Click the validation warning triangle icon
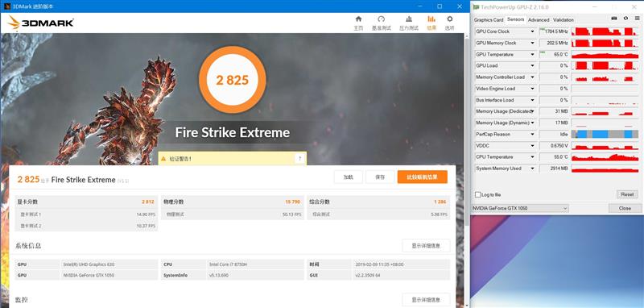Viewport: 644px width, 308px height. click(163, 158)
